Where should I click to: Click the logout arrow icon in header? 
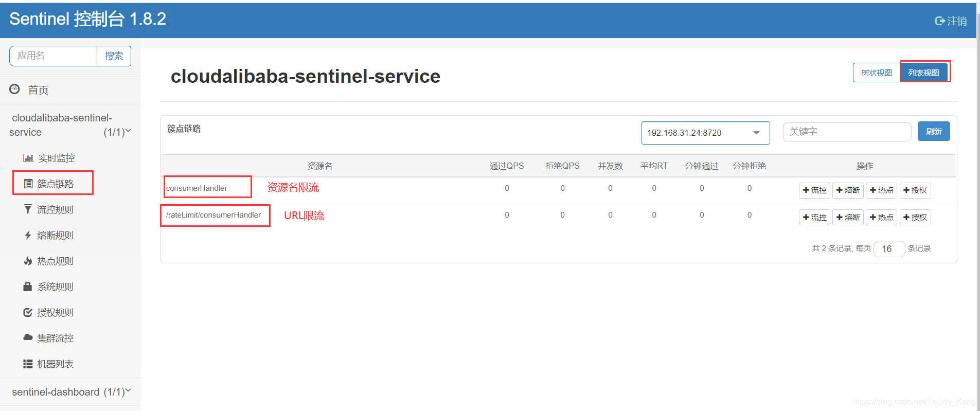pos(940,21)
